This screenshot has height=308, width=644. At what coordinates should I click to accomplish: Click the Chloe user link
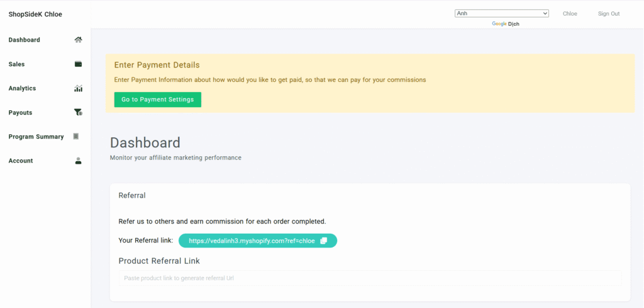tap(570, 14)
